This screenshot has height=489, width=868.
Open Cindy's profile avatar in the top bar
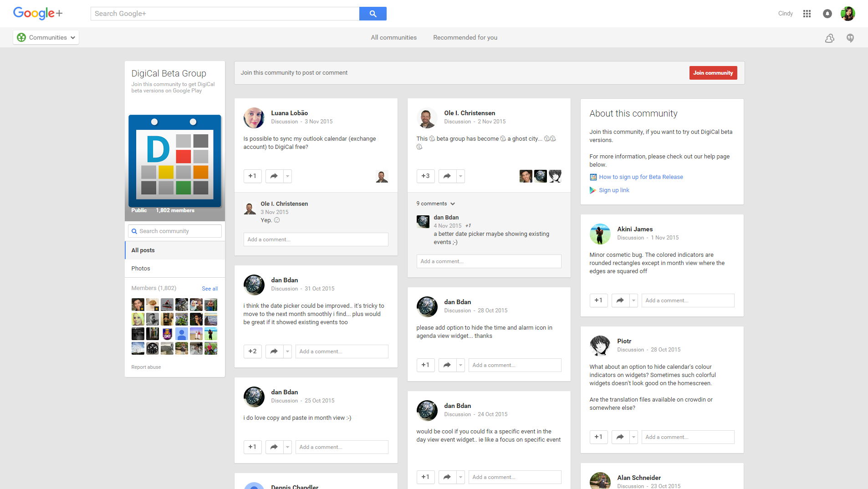[x=848, y=14]
